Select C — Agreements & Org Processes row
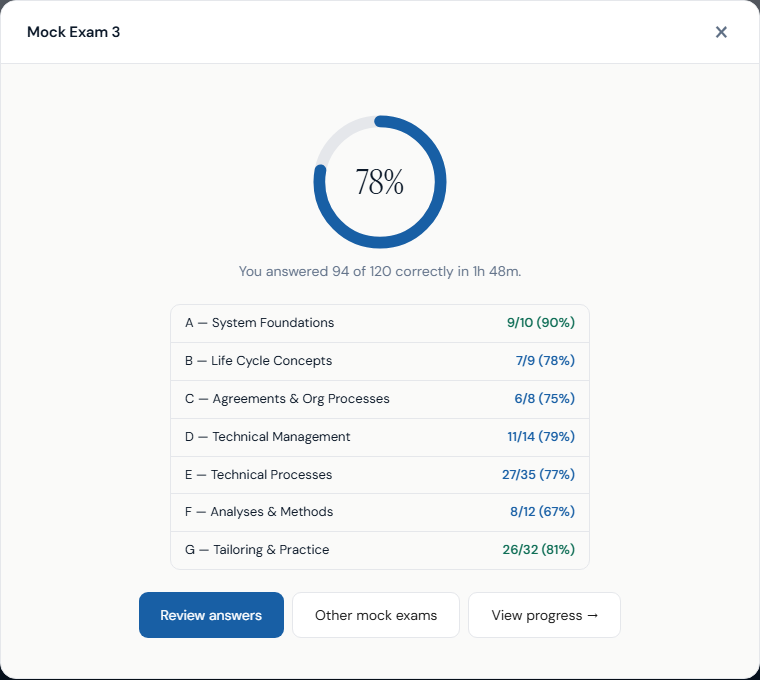The height and width of the screenshot is (680, 760). click(x=380, y=399)
